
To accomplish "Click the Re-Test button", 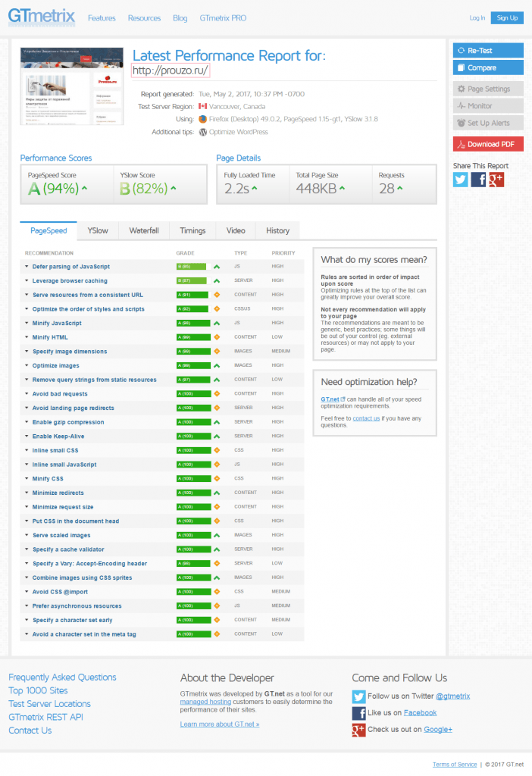I will click(x=488, y=51).
